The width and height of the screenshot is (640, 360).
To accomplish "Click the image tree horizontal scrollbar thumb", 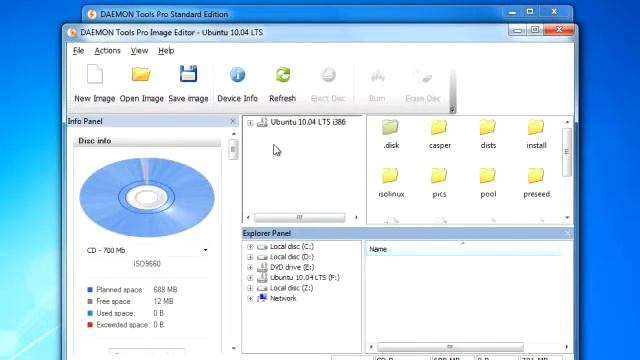I will pos(300,218).
